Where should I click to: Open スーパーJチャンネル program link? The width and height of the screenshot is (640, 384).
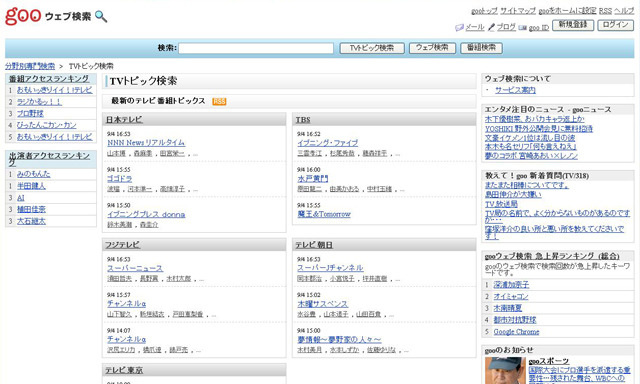(330, 268)
